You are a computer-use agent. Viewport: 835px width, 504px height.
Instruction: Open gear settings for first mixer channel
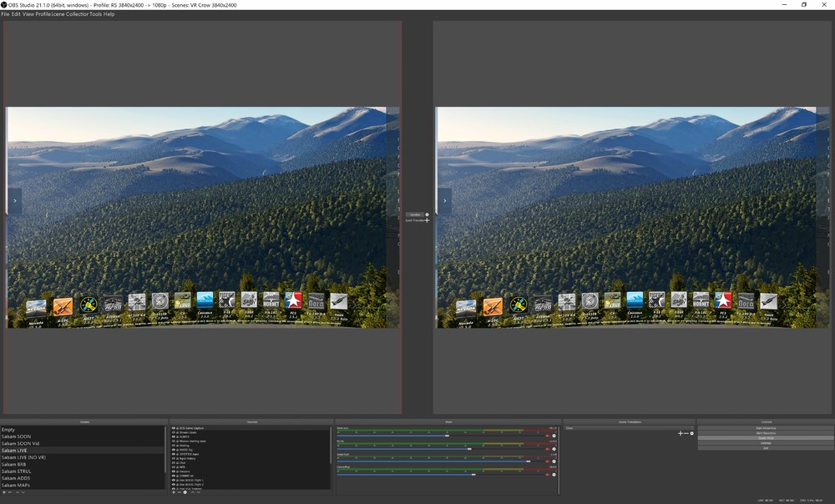point(554,436)
